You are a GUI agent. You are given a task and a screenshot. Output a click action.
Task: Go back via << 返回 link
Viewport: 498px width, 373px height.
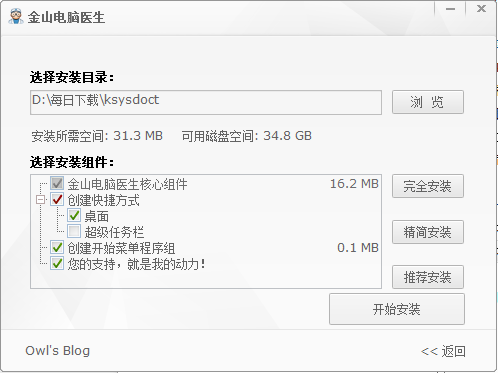443,351
